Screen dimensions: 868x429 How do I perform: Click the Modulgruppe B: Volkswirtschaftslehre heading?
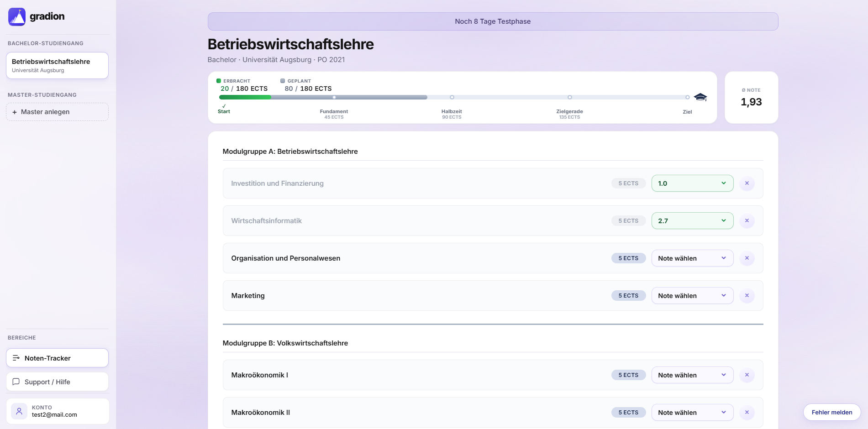point(285,343)
